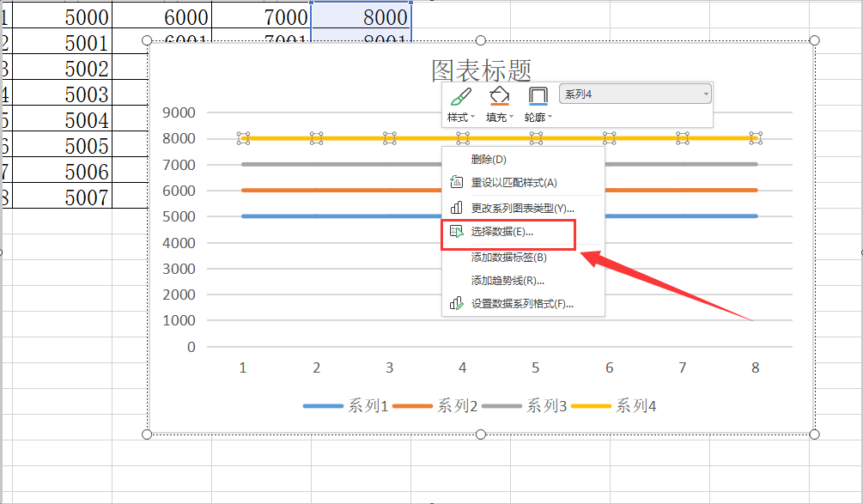Click the Fill paint bucket icon
863x504 pixels.
(x=499, y=96)
